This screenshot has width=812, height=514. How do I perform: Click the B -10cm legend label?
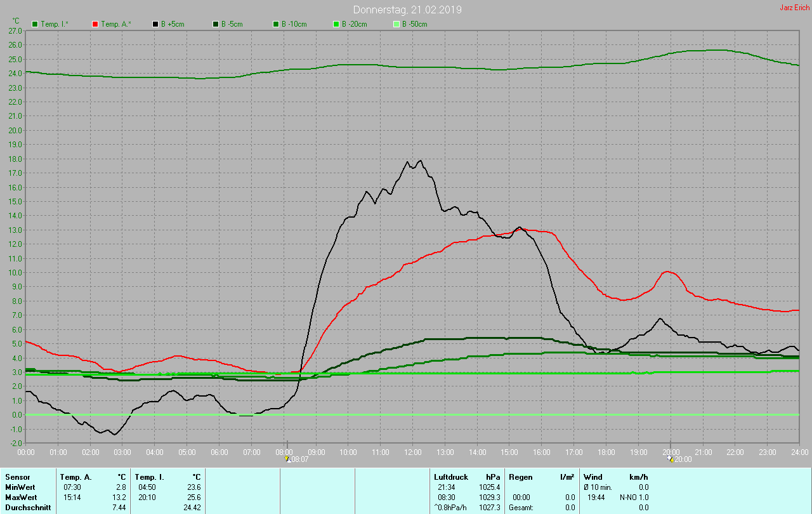click(x=294, y=24)
